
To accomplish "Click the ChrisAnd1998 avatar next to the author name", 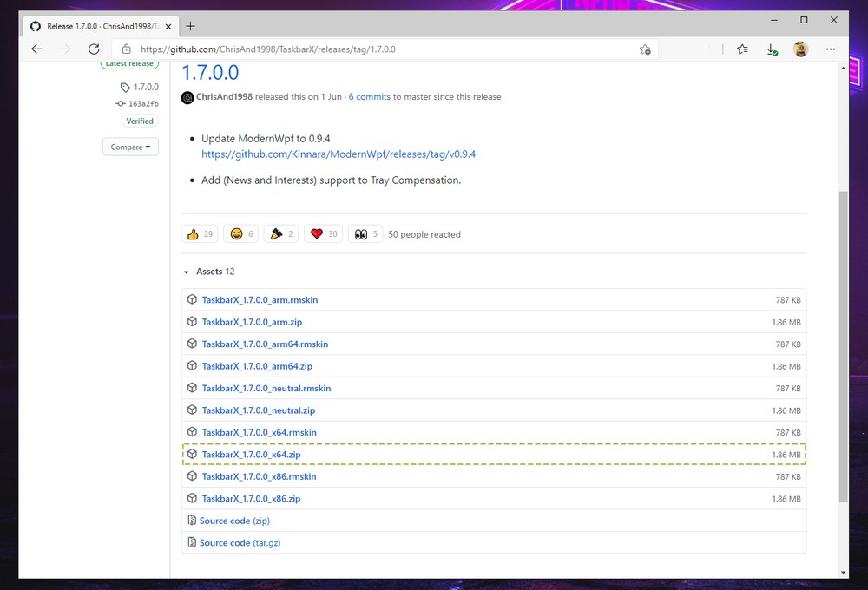I will point(187,97).
